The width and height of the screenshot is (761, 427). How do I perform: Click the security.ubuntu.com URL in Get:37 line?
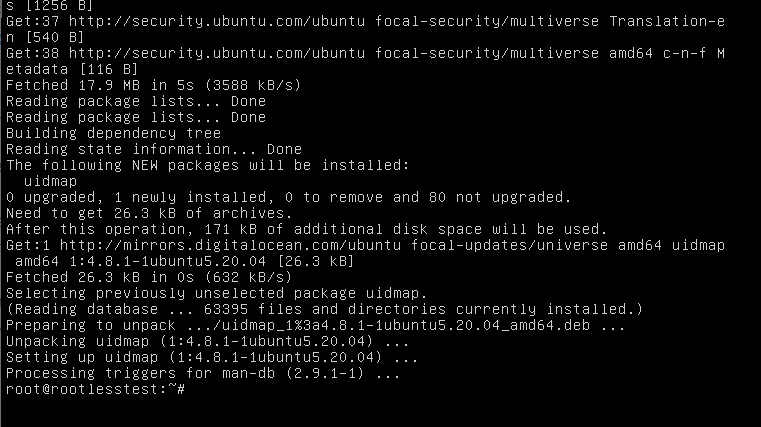point(217,21)
